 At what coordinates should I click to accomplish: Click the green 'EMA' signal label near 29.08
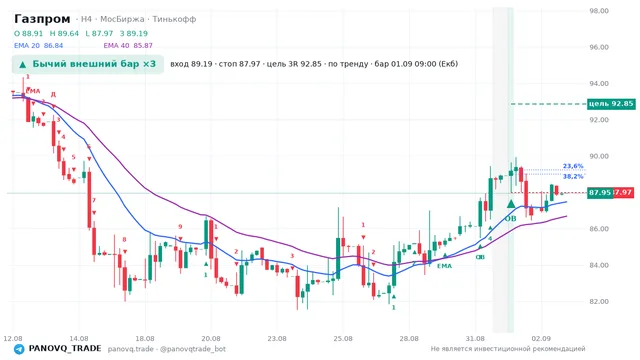tap(444, 266)
